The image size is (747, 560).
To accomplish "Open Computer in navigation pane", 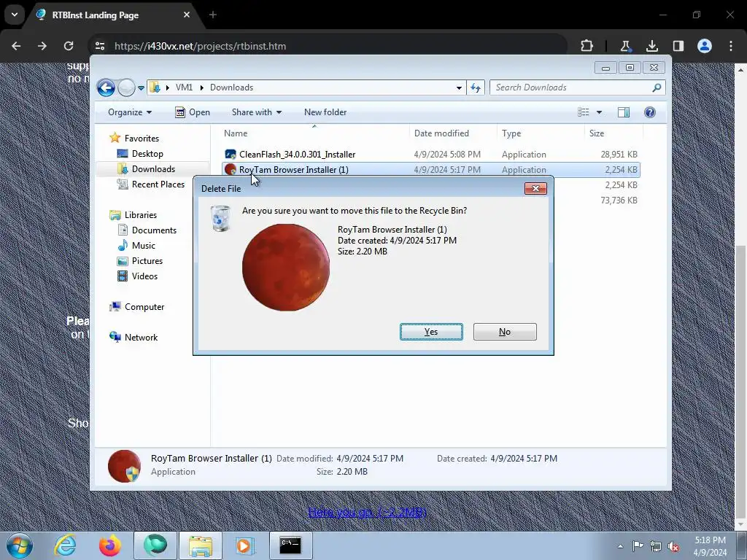I will (144, 307).
